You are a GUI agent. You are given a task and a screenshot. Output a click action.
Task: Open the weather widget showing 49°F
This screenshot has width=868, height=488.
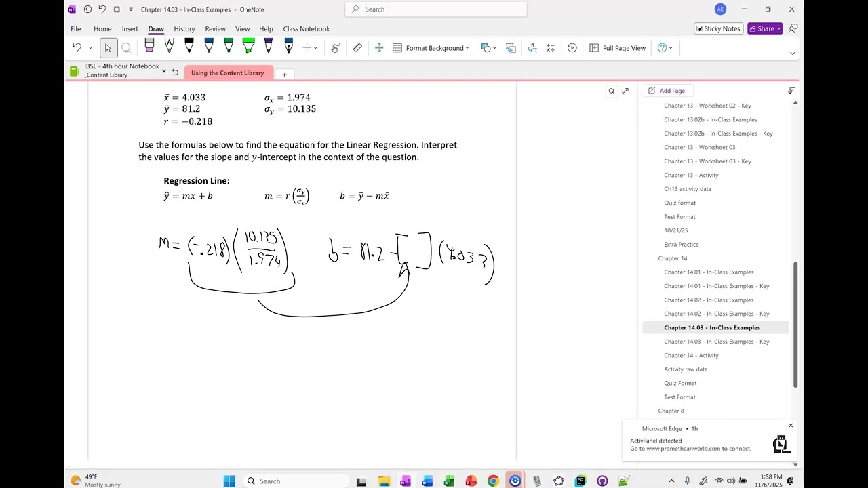[96, 481]
